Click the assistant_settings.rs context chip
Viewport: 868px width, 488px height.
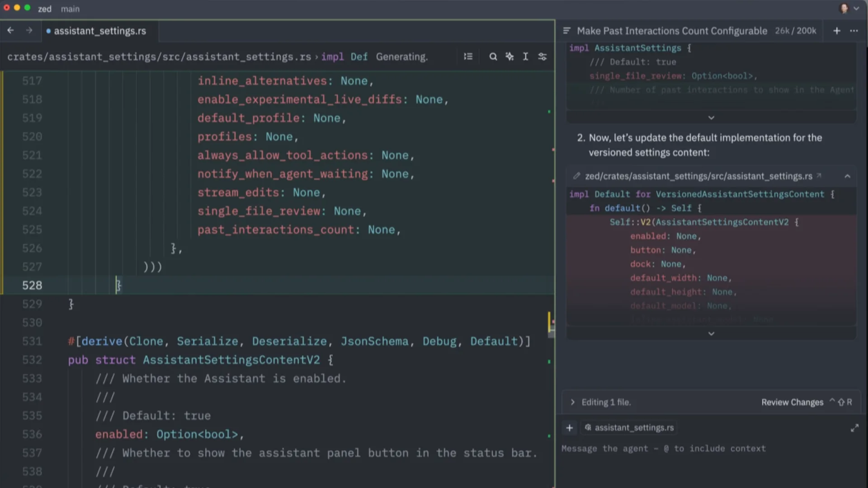click(x=629, y=427)
